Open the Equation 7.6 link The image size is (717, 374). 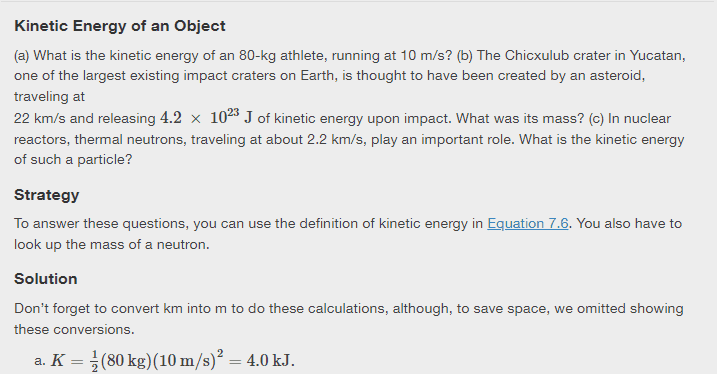(x=528, y=224)
